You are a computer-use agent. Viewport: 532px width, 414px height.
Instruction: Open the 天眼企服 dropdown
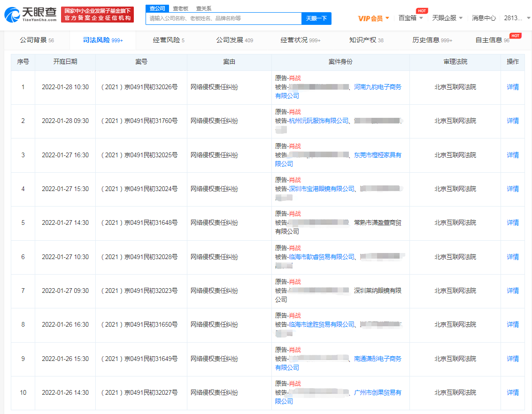(x=447, y=18)
